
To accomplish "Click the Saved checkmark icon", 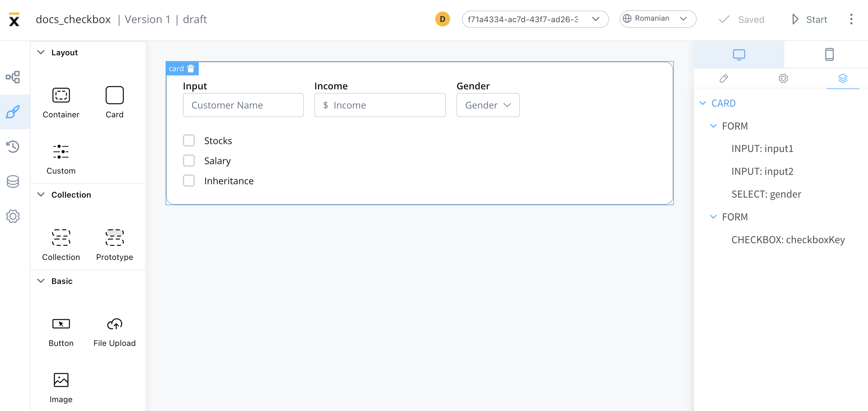I will 724,19.
